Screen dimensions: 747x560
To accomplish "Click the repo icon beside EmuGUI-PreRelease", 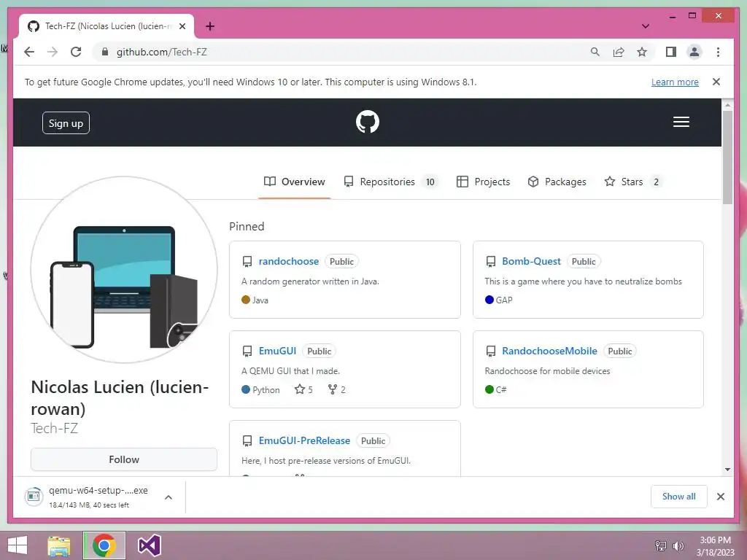I will pyautogui.click(x=247, y=440).
